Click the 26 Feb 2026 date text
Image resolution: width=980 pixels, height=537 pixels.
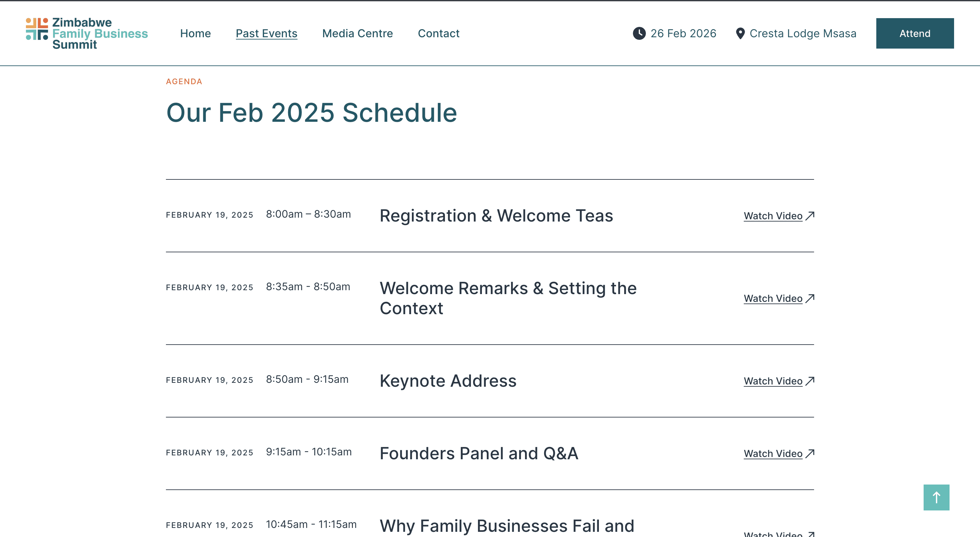[x=683, y=33]
